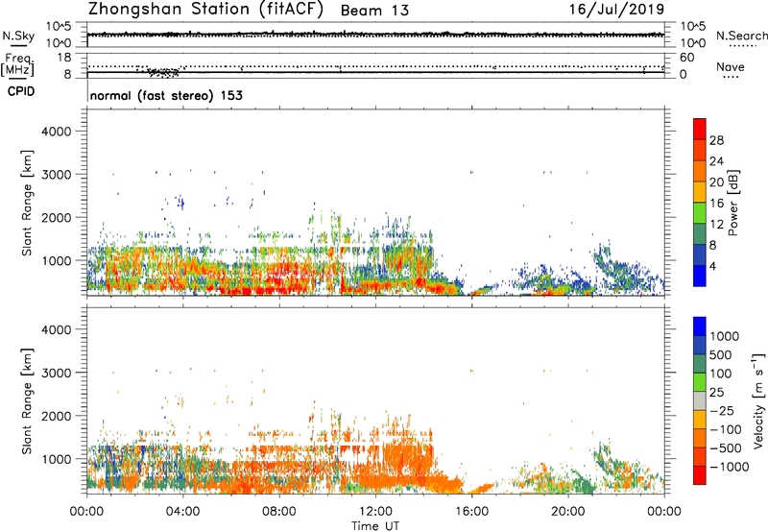Click the 'Freq. [MHz]' label
The image size is (768, 532).
click(17, 64)
